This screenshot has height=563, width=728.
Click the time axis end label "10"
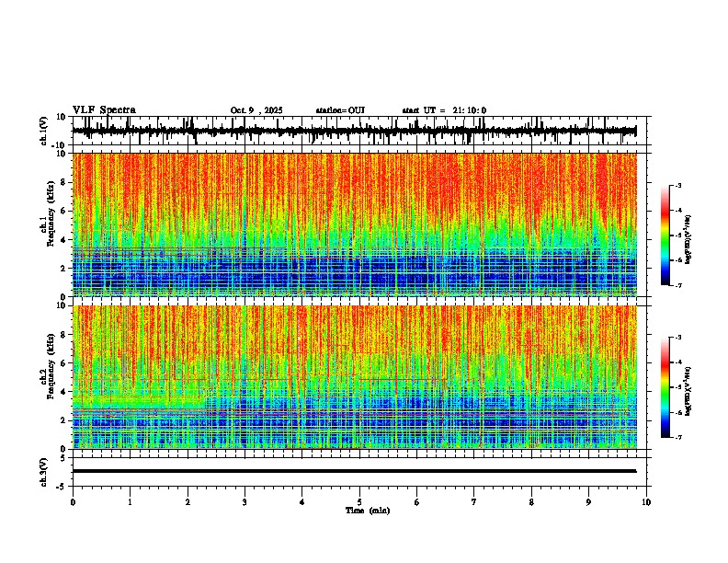tap(646, 502)
